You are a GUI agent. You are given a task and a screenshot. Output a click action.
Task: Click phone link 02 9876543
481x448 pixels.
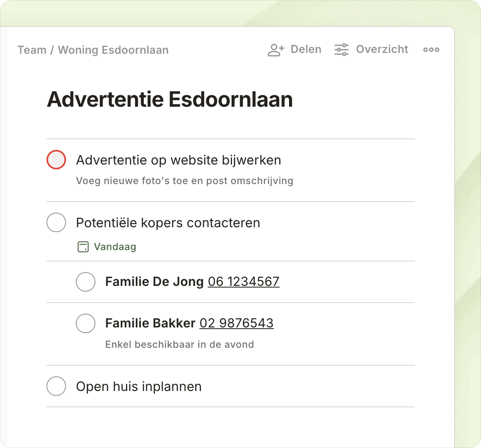[236, 323]
